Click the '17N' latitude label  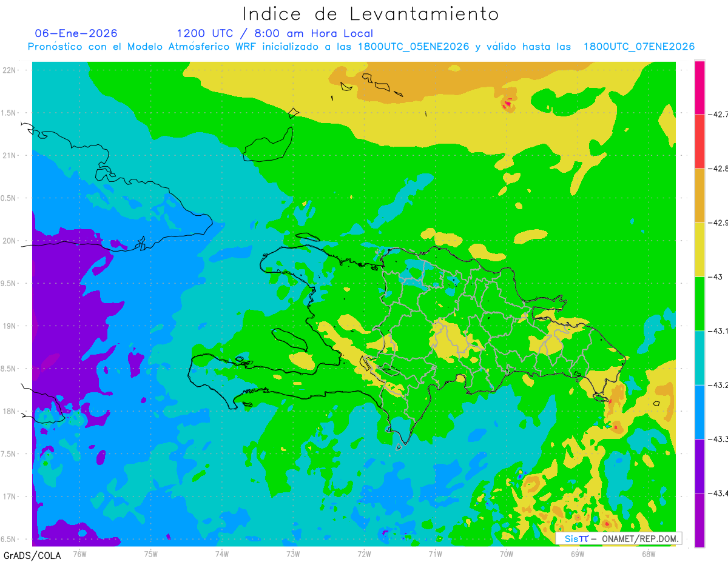pyautogui.click(x=10, y=497)
